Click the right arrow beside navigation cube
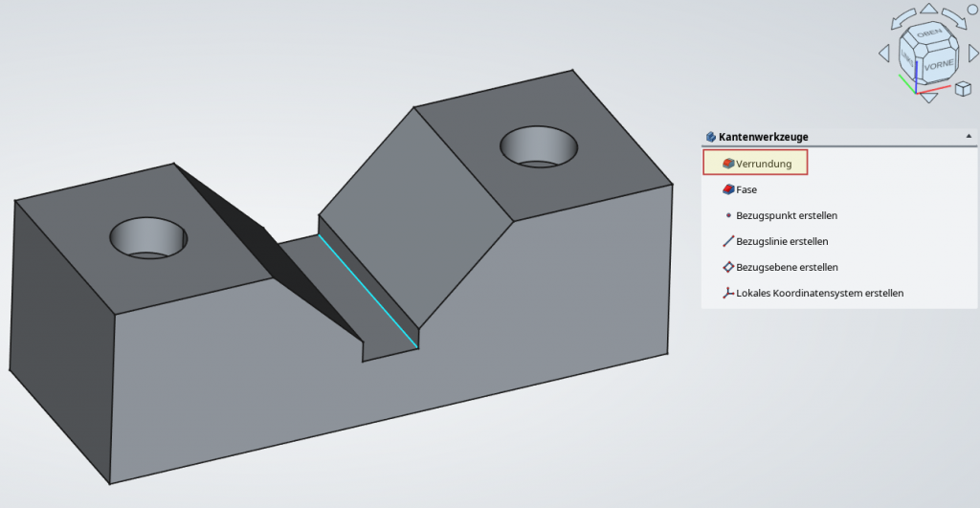The height and width of the screenshot is (508, 980). point(972,54)
